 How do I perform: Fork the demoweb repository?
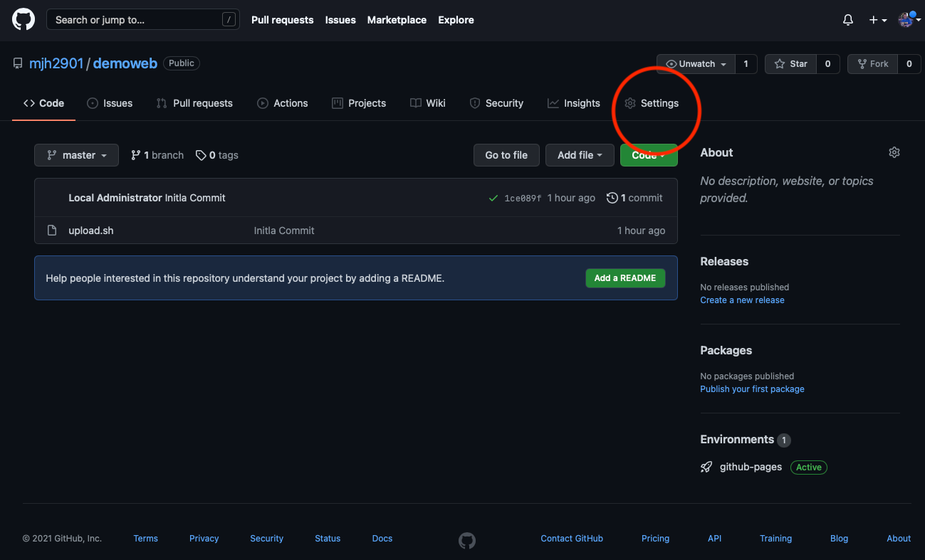873,64
